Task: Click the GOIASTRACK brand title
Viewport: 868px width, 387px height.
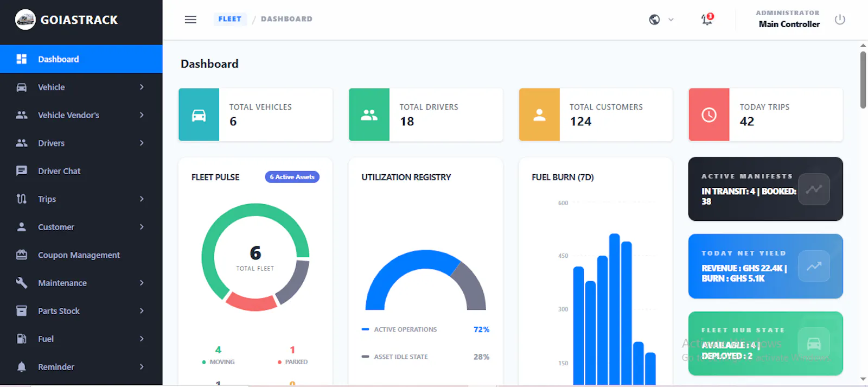Action: pos(79,20)
